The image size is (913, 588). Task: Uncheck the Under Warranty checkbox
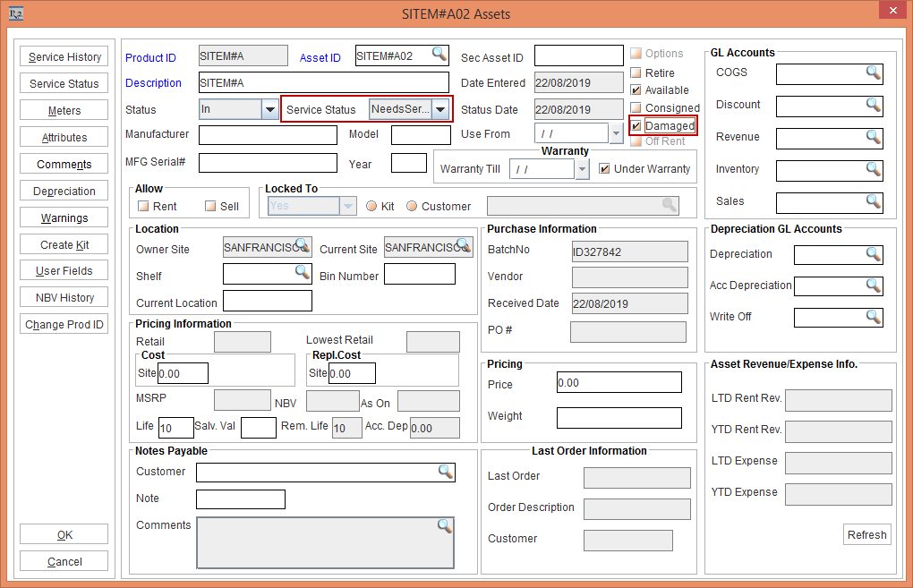coord(605,169)
